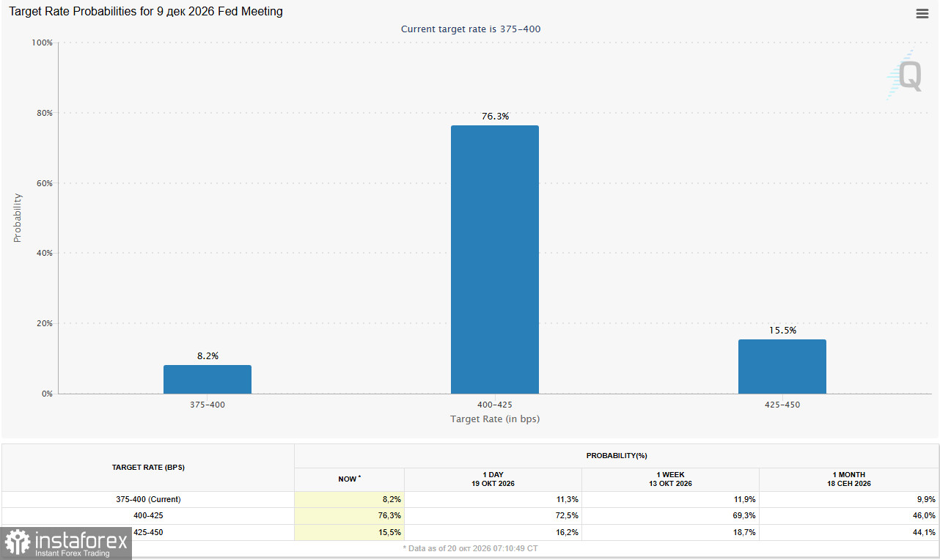The image size is (940, 560).
Task: Click the 40% y-axis tick label
Action: [44, 253]
